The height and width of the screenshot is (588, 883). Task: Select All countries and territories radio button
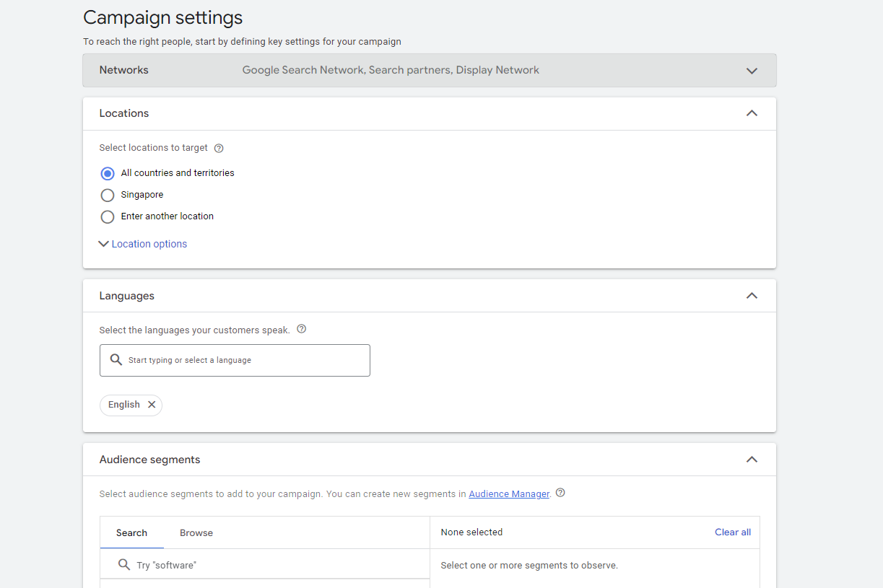(108, 173)
